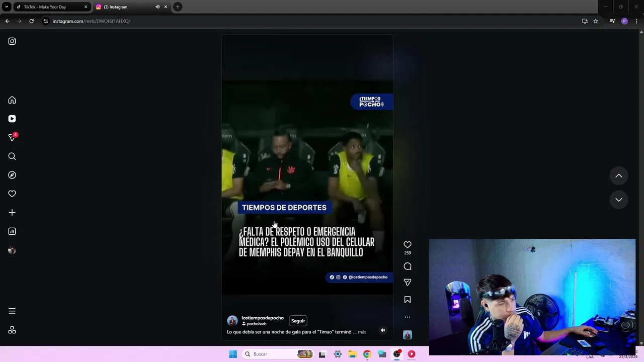This screenshot has width=644, height=362.
Task: Save the reel with bookmark icon
Action: [x=408, y=300]
